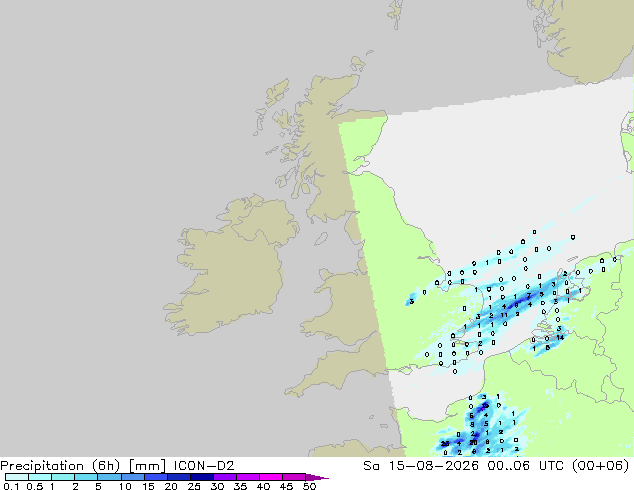Click the legend label '0.5'
The height and width of the screenshot is (490, 634).
(34, 486)
